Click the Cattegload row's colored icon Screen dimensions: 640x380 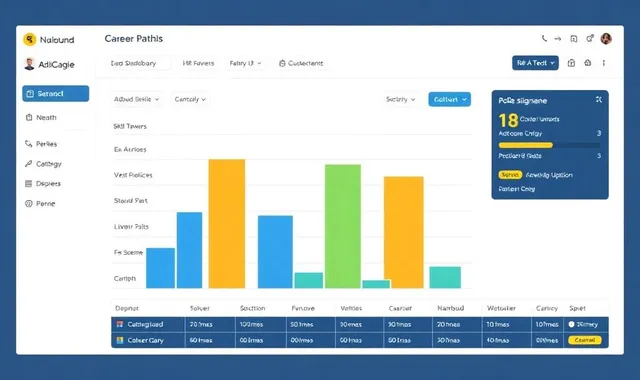tap(120, 324)
